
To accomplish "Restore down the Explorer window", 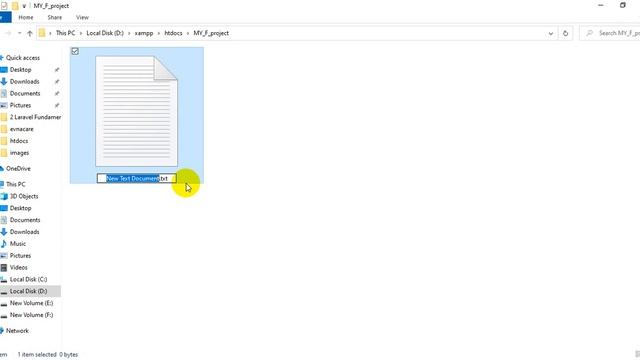I will 622,5.
